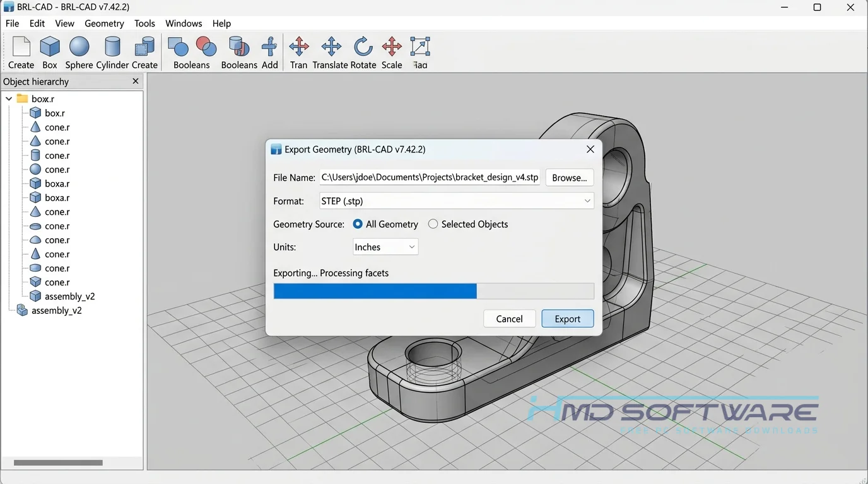This screenshot has width=868, height=484.
Task: Collapse the box.r folder in the hierarchy
Action: point(9,99)
